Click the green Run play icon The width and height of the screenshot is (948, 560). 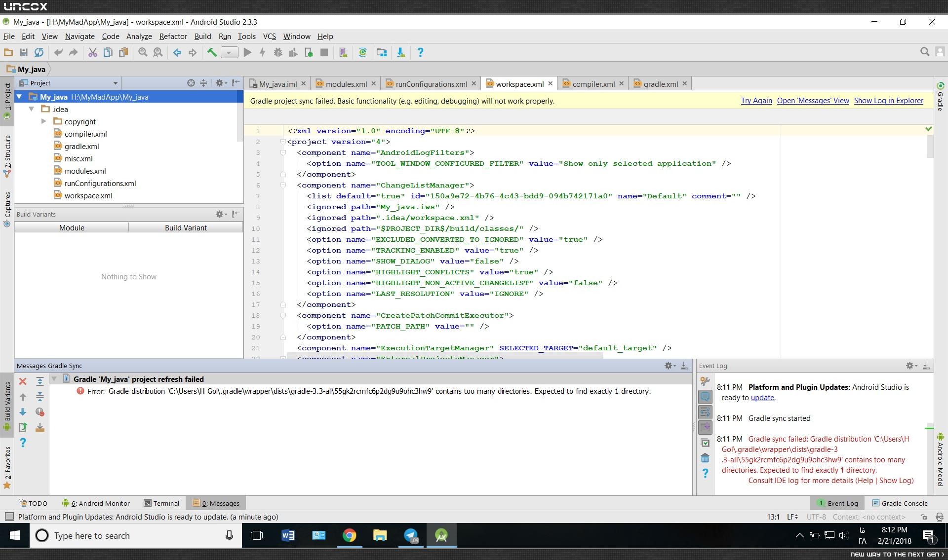point(248,52)
